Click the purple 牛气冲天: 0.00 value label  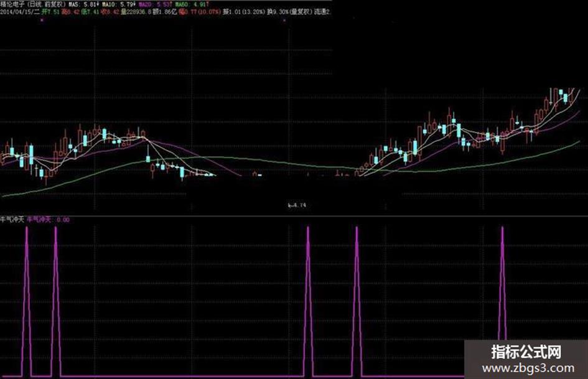click(49, 219)
